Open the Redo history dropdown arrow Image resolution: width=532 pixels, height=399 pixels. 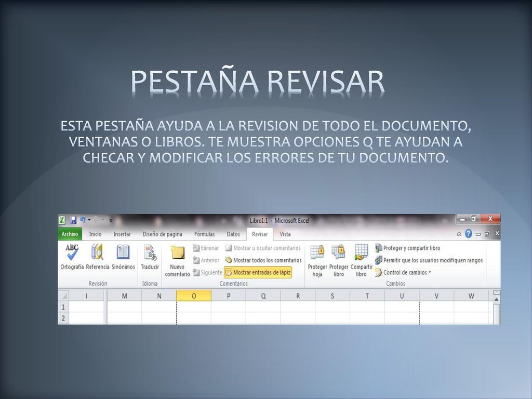(103, 220)
